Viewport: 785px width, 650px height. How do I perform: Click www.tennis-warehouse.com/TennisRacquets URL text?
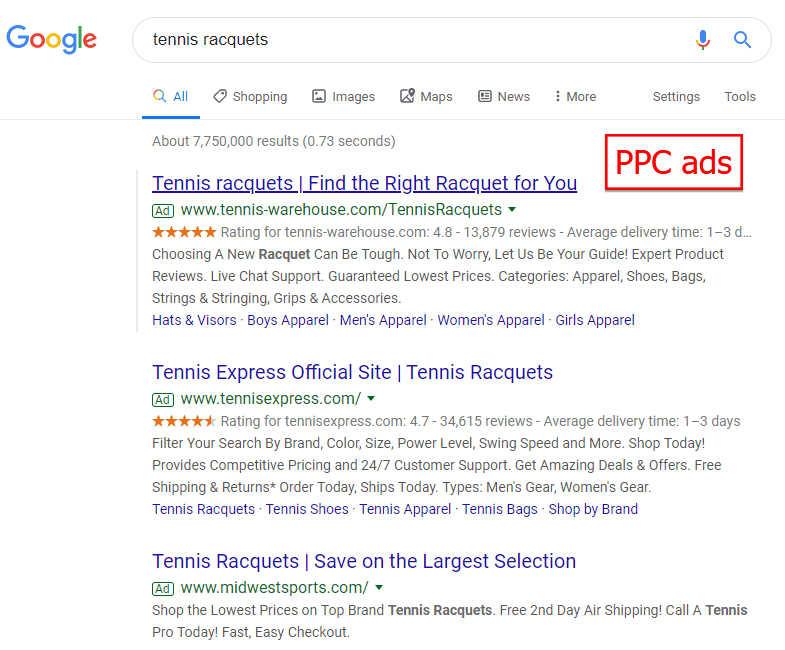click(x=341, y=209)
